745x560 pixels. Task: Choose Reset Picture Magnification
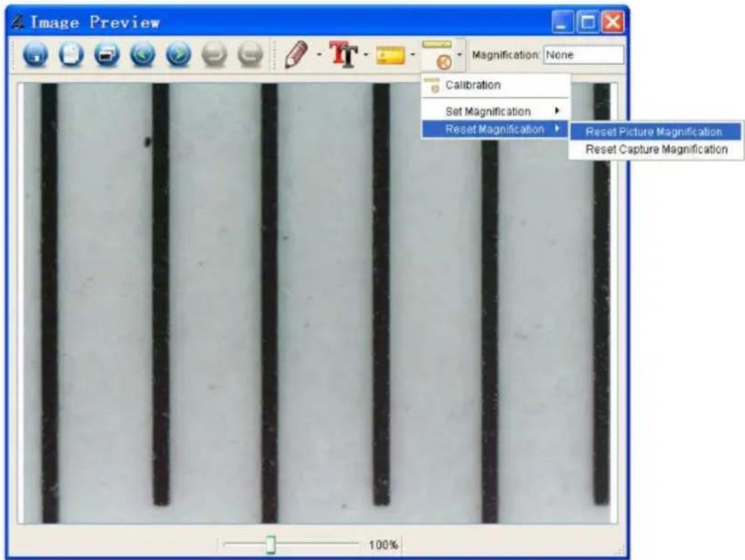pyautogui.click(x=655, y=132)
